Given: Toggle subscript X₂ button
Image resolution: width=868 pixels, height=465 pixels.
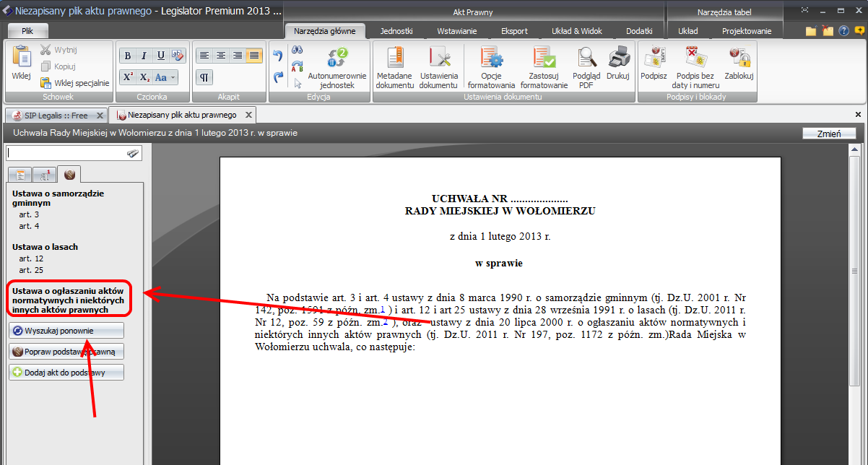Looking at the screenshot, I should 144,77.
